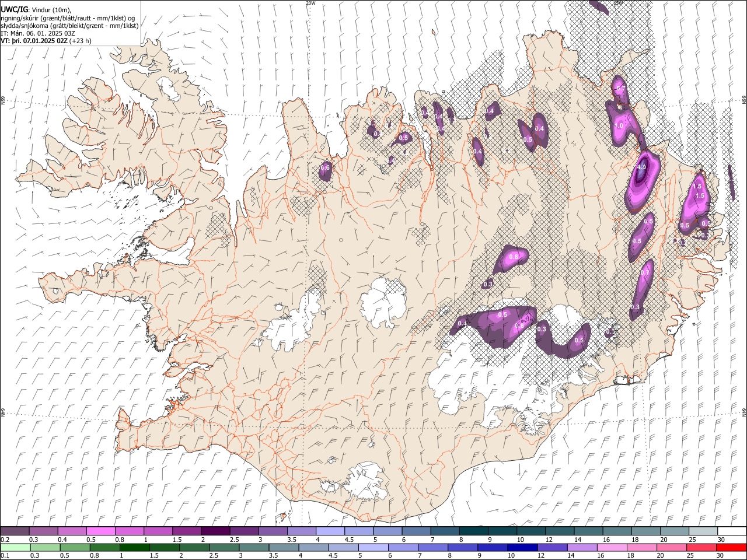Screen dimensions: 747x560
Task: Click the '0.7' precipitation value on map
Action: [x=645, y=272]
